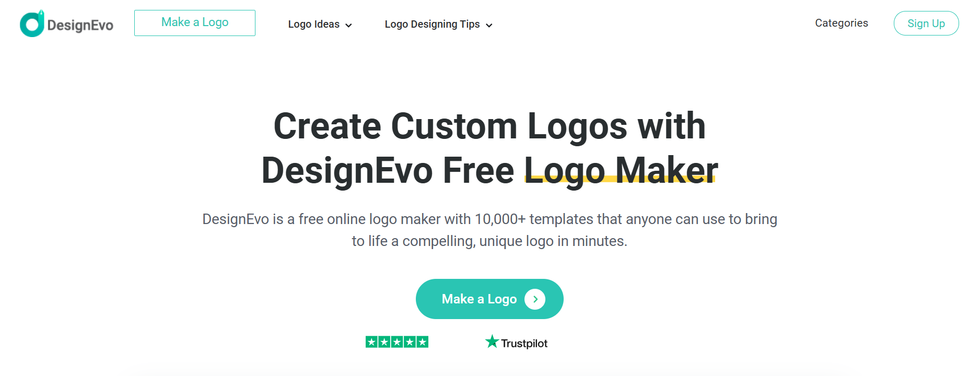Open the Trustpilot text link

tap(524, 343)
